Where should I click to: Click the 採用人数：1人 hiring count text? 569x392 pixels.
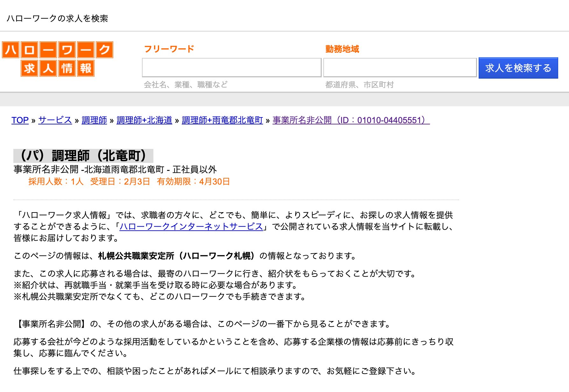click(x=55, y=181)
